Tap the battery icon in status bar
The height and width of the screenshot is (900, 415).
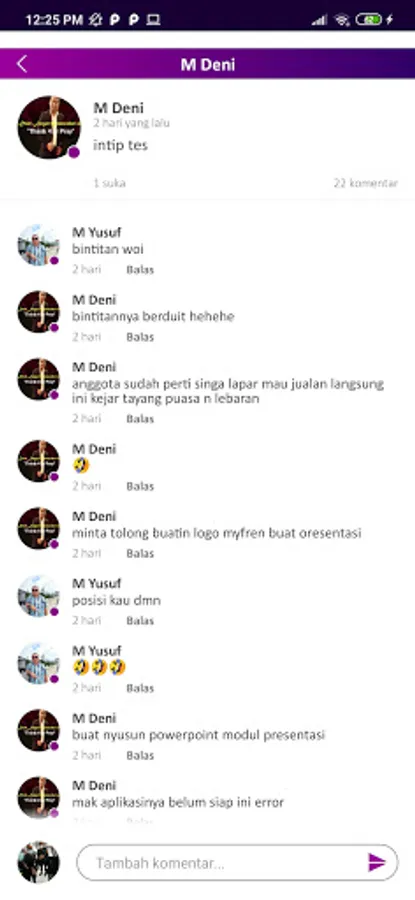(368, 20)
